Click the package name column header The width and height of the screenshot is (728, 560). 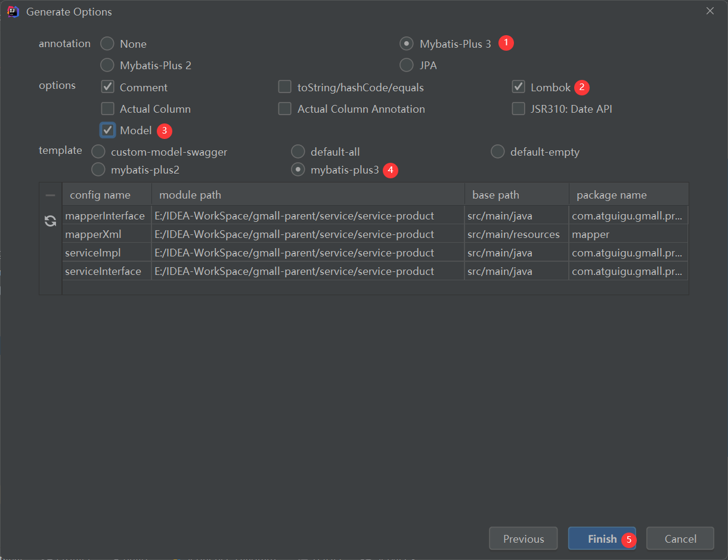coord(629,195)
